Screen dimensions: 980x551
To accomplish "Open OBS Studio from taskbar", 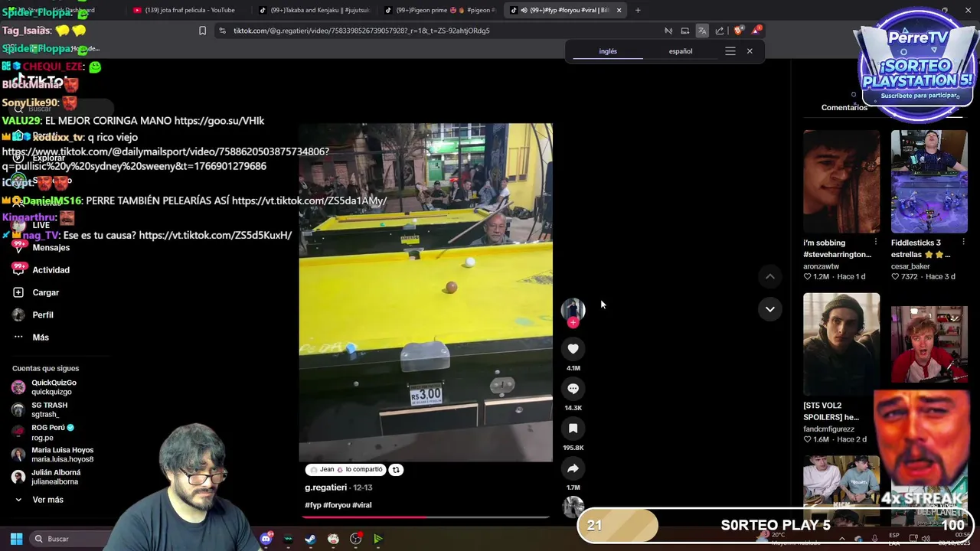I will pyautogui.click(x=355, y=539).
